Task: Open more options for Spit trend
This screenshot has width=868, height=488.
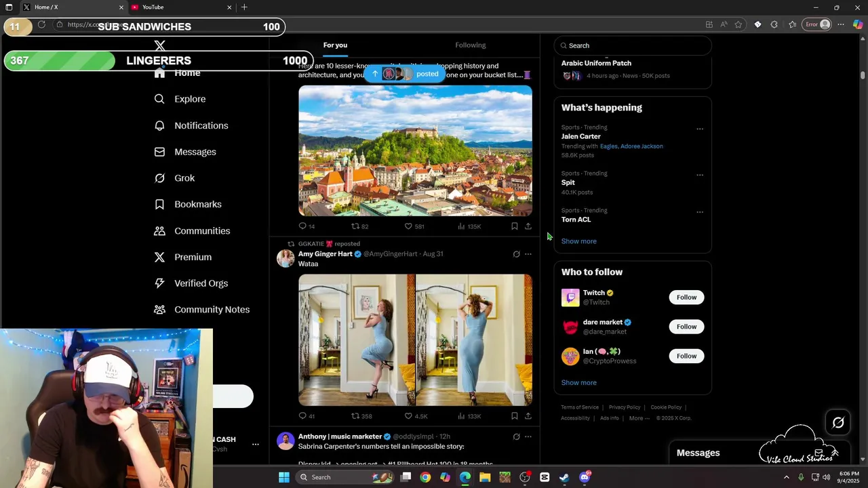Action: [700, 175]
